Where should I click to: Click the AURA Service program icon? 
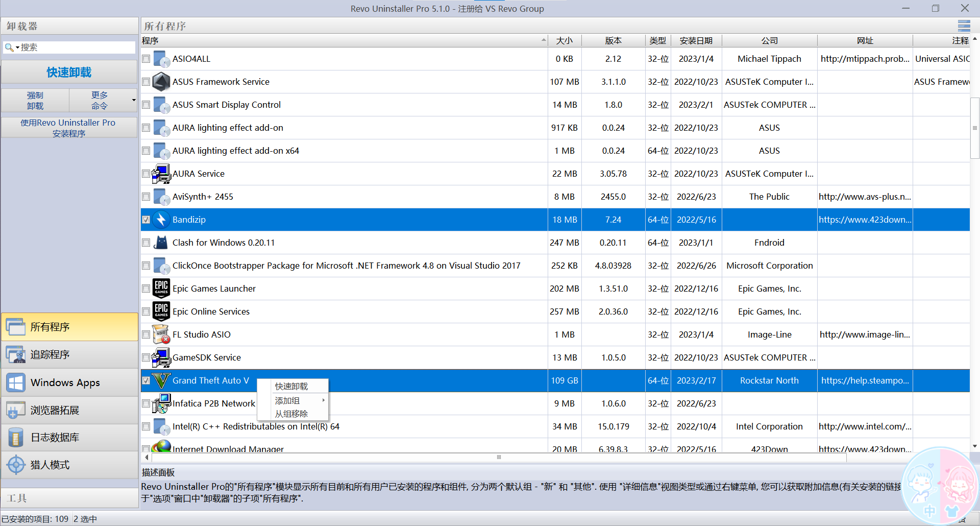point(161,174)
